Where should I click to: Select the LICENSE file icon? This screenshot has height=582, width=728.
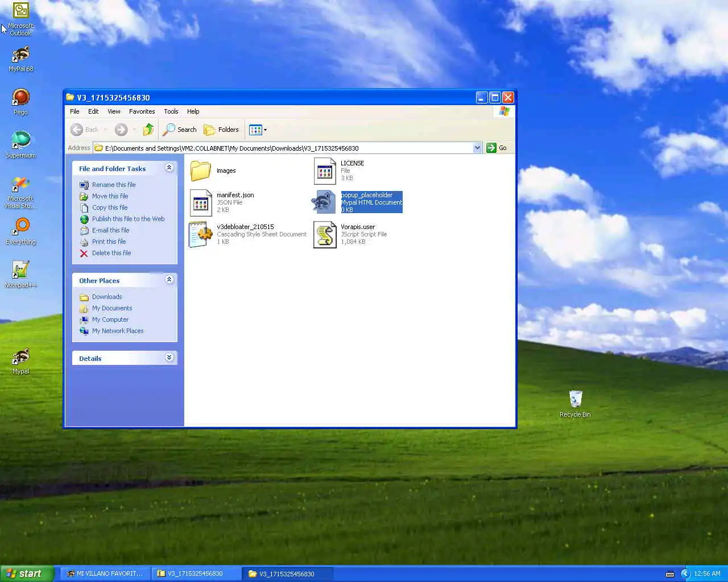325,171
